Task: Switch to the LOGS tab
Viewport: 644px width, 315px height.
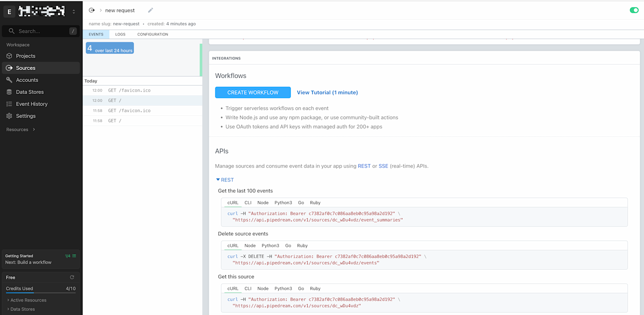Action: click(x=121, y=34)
